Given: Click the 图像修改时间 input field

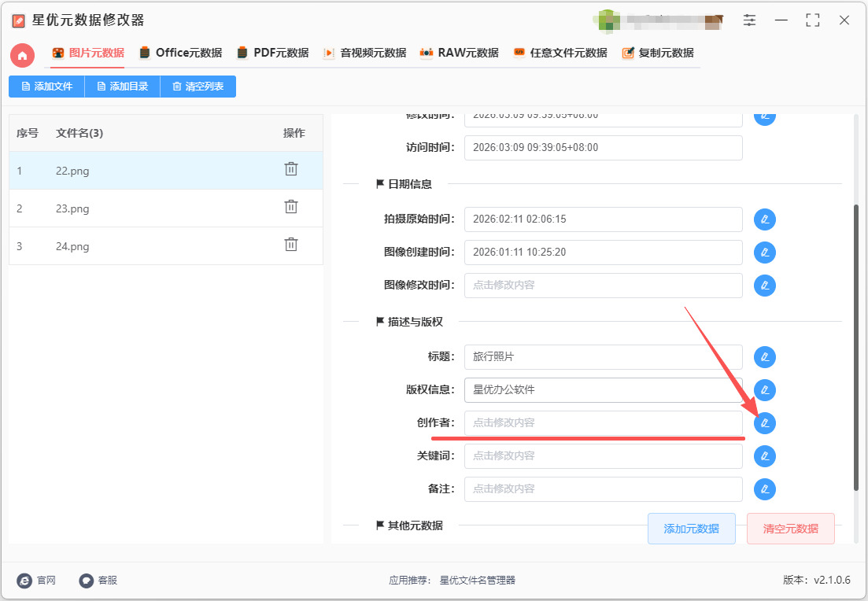Looking at the screenshot, I should (x=604, y=285).
